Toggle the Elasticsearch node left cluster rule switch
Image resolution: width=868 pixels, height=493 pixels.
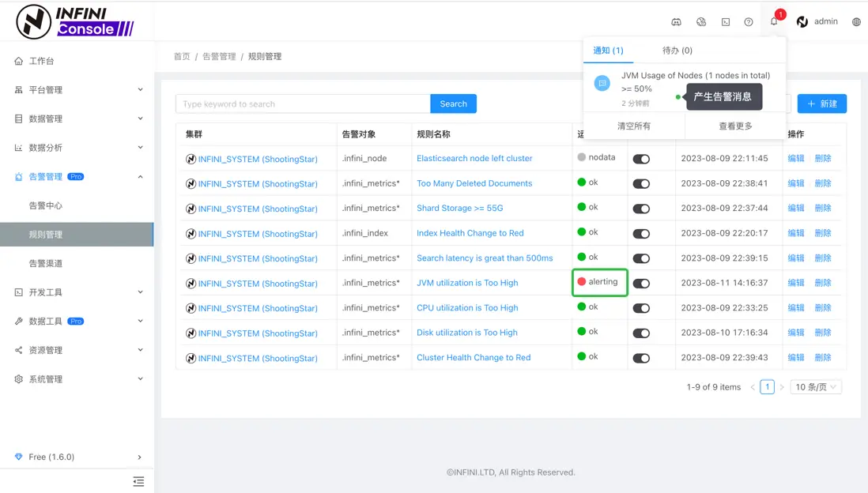tap(641, 159)
